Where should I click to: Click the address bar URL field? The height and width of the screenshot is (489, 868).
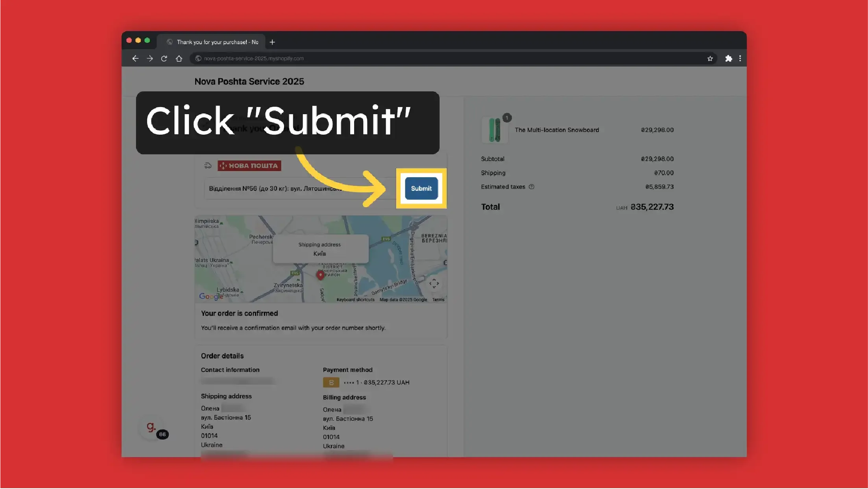(452, 58)
